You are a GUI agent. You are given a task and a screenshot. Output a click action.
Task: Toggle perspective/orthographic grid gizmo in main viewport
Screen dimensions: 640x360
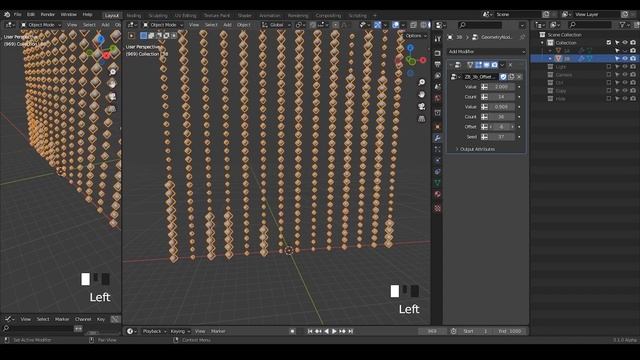pos(422,119)
